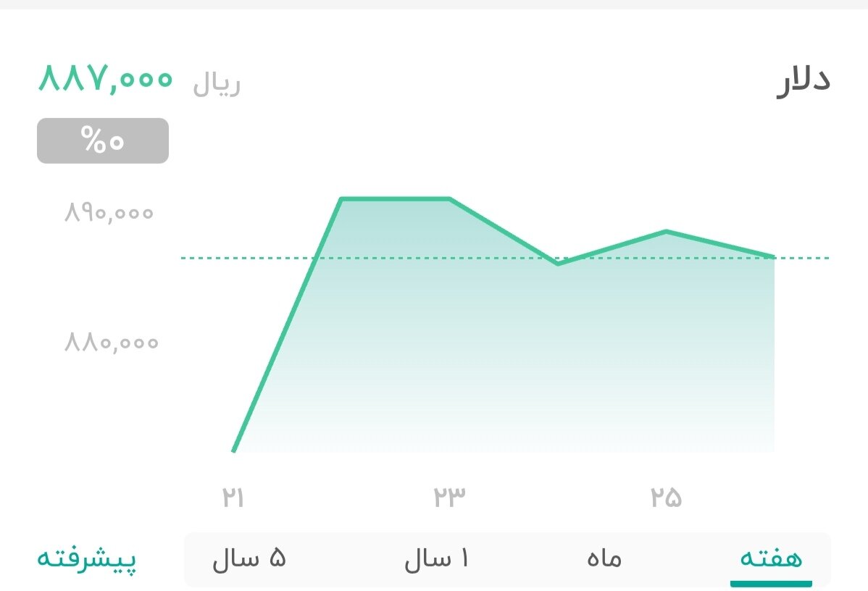Open the 1 سال (1 year) view

coord(438,558)
